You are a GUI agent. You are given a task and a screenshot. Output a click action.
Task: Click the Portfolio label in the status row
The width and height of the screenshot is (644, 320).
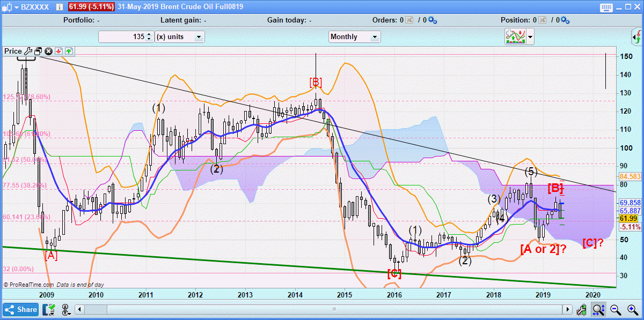79,20
